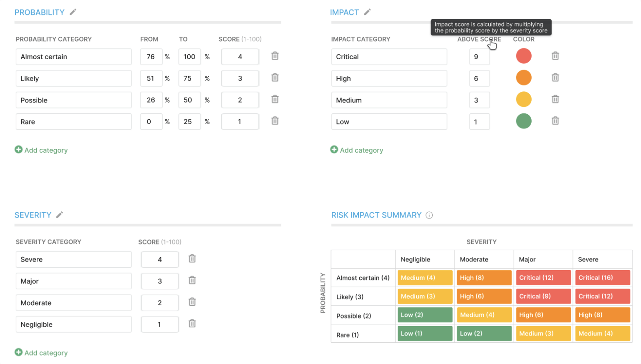The width and height of the screenshot is (641, 364).
Task: Edit the score field for the Possible category
Action: [x=240, y=100]
